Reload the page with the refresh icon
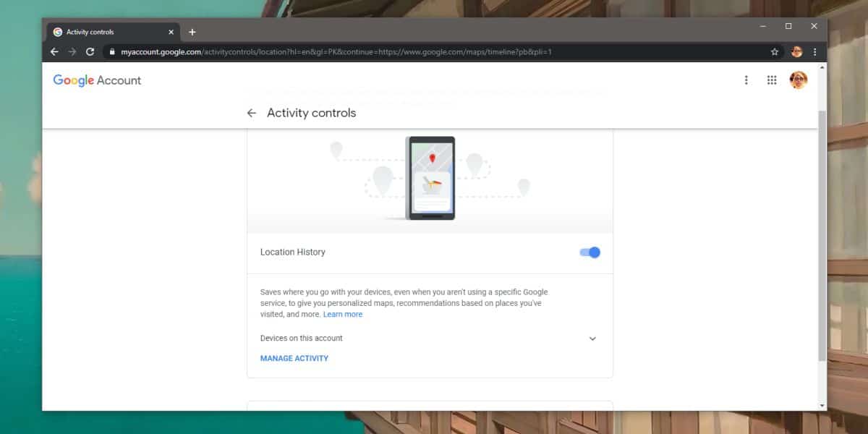868x434 pixels. click(90, 51)
